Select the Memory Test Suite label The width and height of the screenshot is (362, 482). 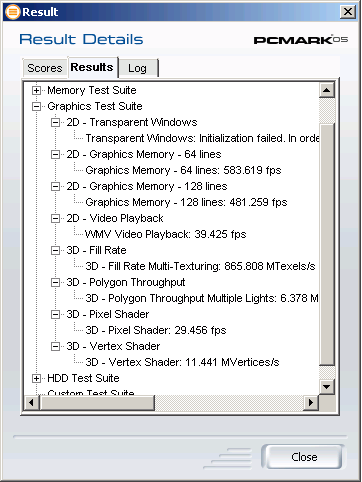coord(92,90)
